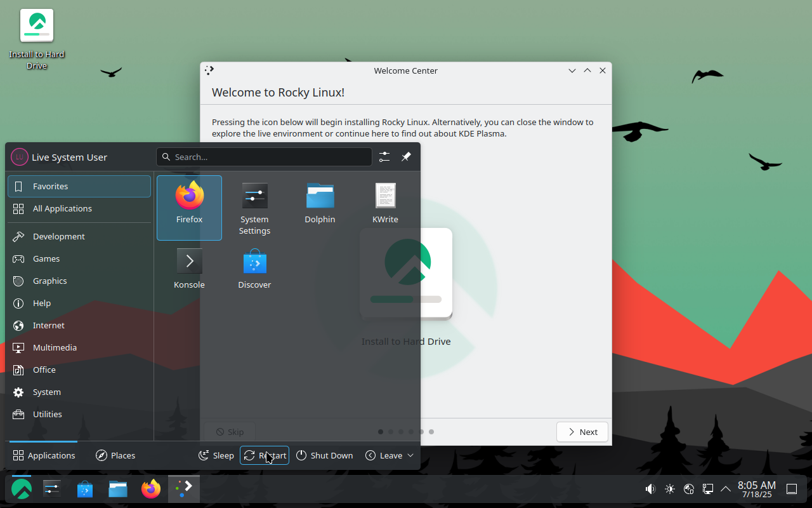
Task: Open the Graphics category
Action: [x=79, y=281]
